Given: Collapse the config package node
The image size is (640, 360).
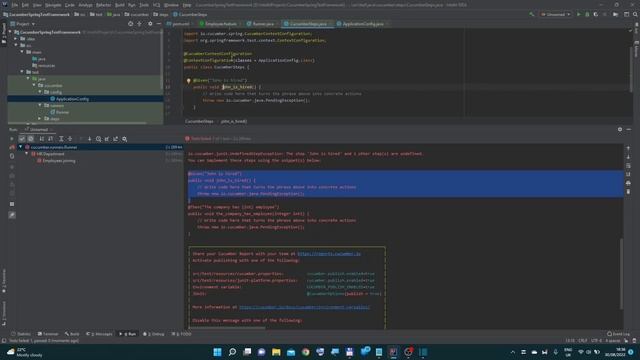Looking at the screenshot, I should (x=40, y=92).
